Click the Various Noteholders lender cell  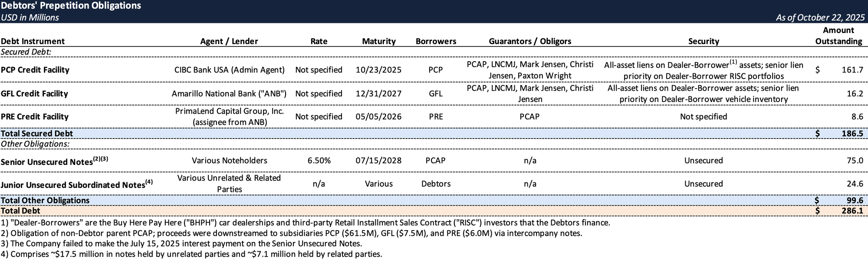(x=229, y=161)
